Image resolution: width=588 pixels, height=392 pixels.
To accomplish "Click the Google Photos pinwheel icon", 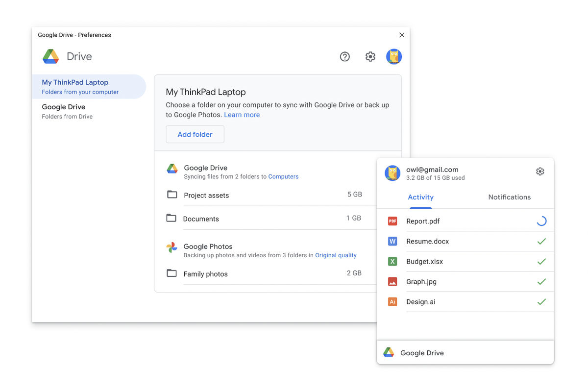I will click(171, 247).
